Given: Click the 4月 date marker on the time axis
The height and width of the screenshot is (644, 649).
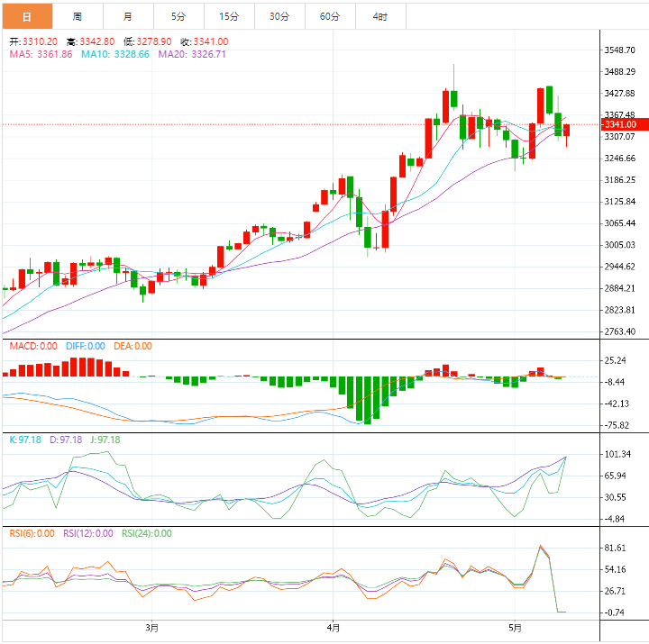Looking at the screenshot, I should 334,627.
